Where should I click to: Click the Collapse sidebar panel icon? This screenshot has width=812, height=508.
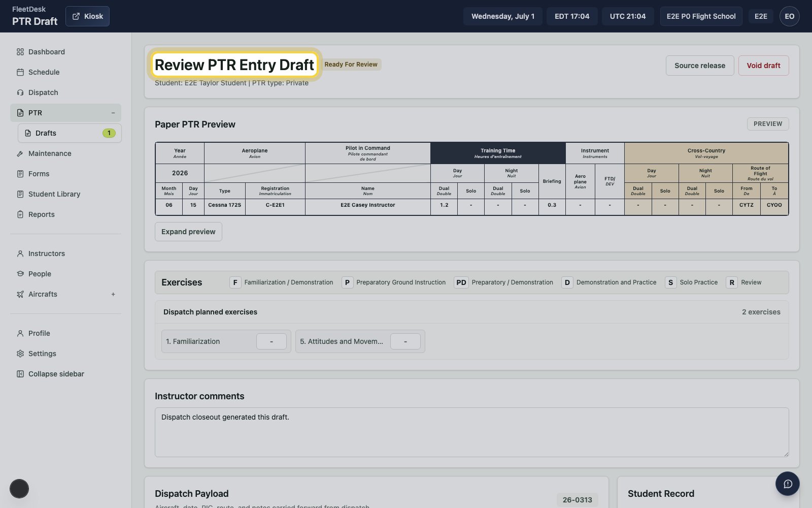tap(20, 374)
